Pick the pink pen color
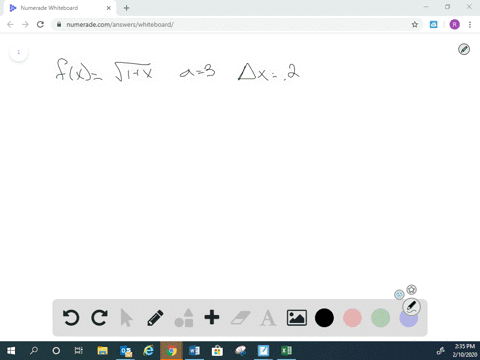Image resolution: width=480 pixels, height=360 pixels. [x=352, y=318]
